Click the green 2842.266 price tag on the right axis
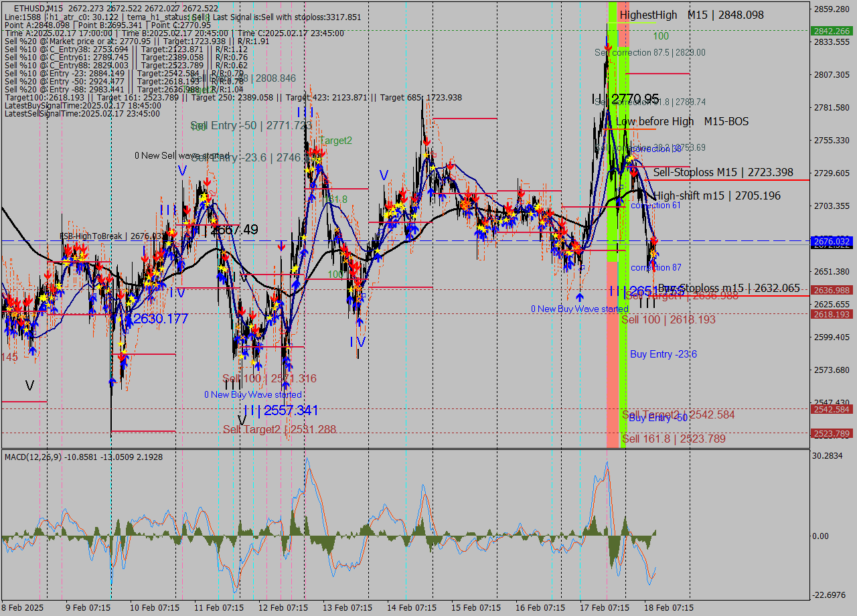This screenshot has width=857, height=616. pyautogui.click(x=832, y=30)
